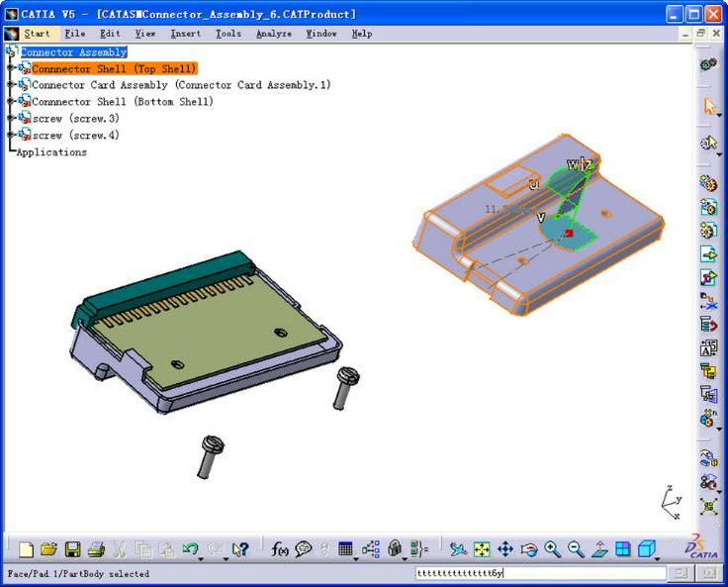Screen dimensions: 728x587
Task: Open the view mode cube dropdown arrow
Action: [x=658, y=558]
